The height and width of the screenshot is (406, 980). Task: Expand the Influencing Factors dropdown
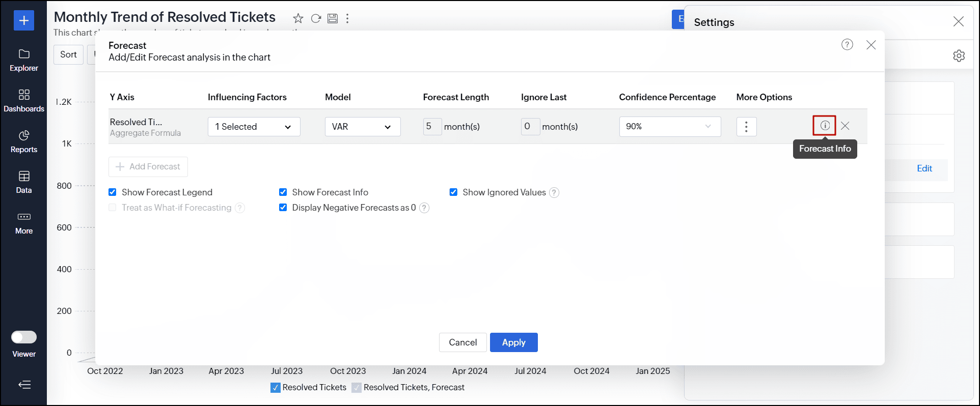[x=254, y=127]
